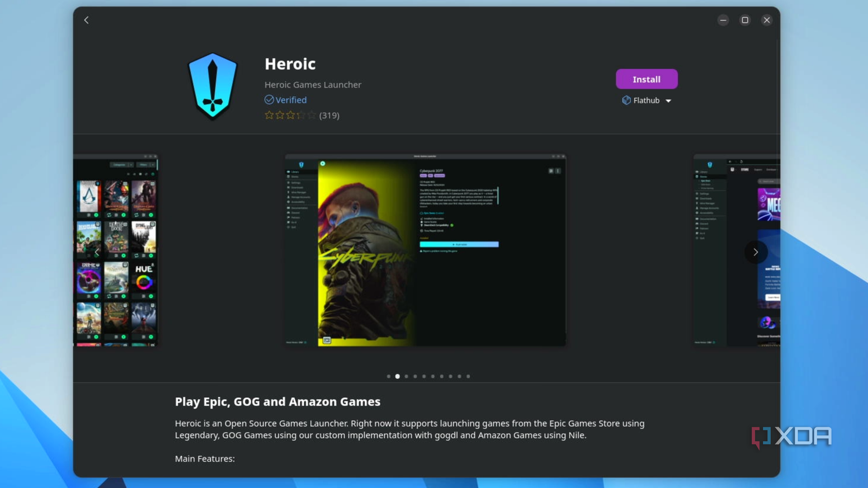Minimize the software window

click(723, 20)
